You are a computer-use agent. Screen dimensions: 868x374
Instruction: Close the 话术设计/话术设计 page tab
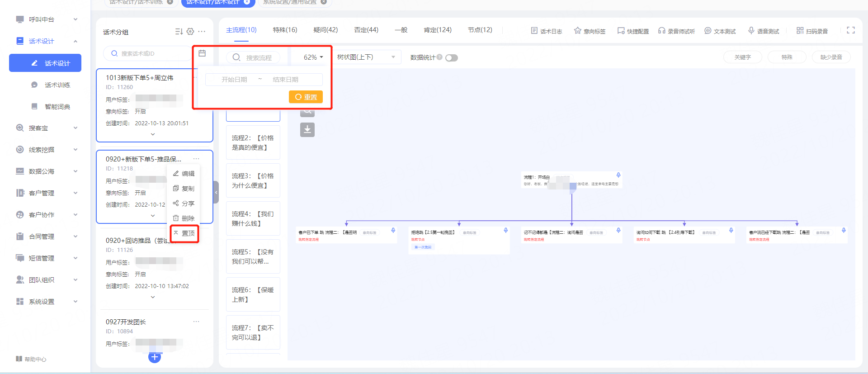point(247,2)
